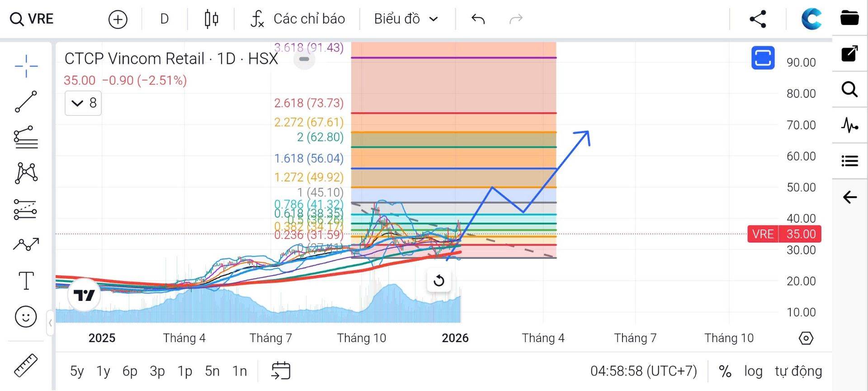Collapse the legend with minus pill
Viewport: 868px width, 391px height.
tap(304, 59)
